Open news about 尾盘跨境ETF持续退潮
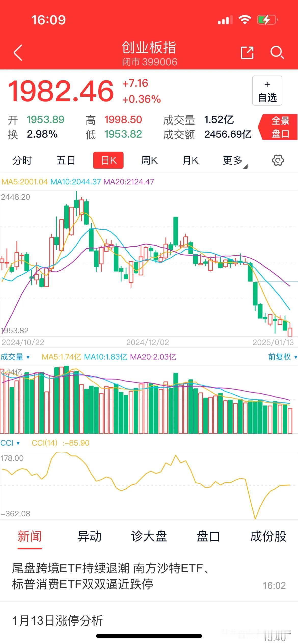Viewport: 298px width, 644px height. point(149,576)
